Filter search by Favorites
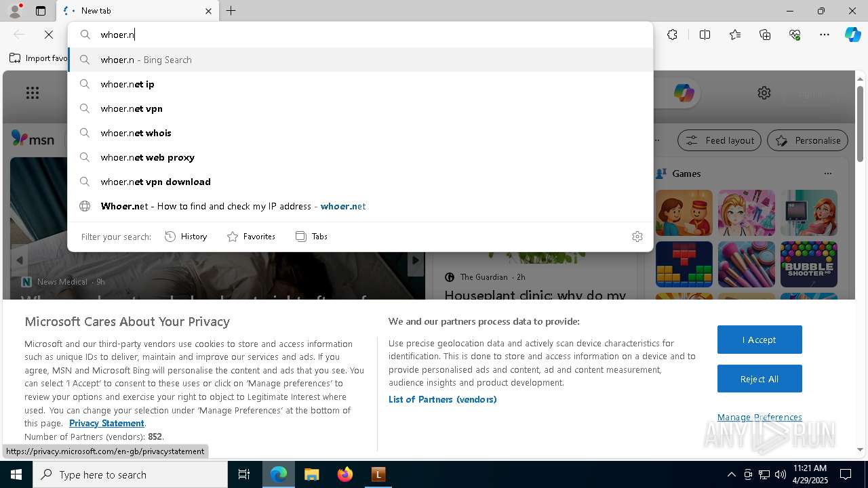The width and height of the screenshot is (868, 488). tap(251, 237)
